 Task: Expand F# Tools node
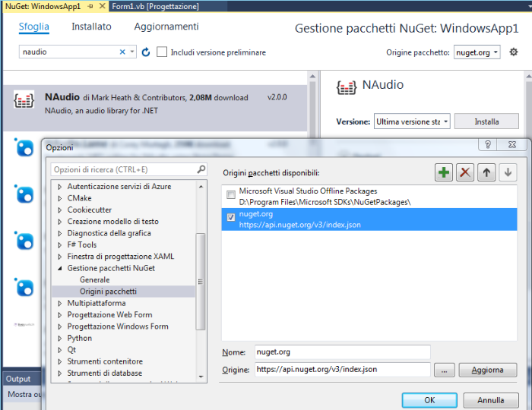[x=60, y=245]
